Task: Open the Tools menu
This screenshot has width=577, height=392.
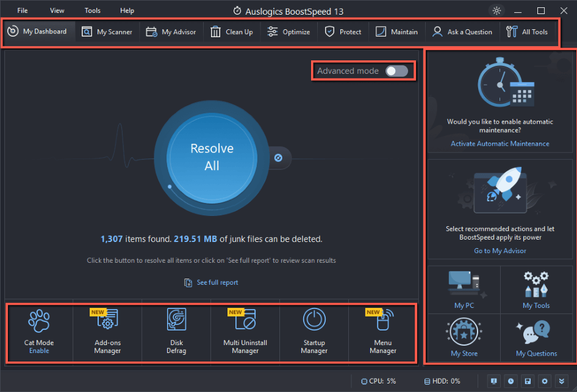Action: point(92,10)
